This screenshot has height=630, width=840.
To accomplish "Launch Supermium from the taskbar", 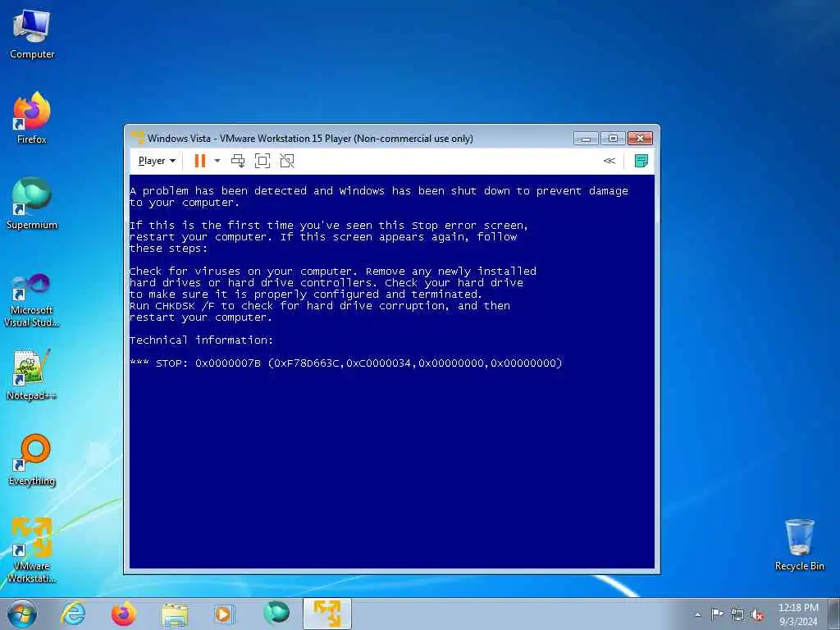I will (x=276, y=614).
